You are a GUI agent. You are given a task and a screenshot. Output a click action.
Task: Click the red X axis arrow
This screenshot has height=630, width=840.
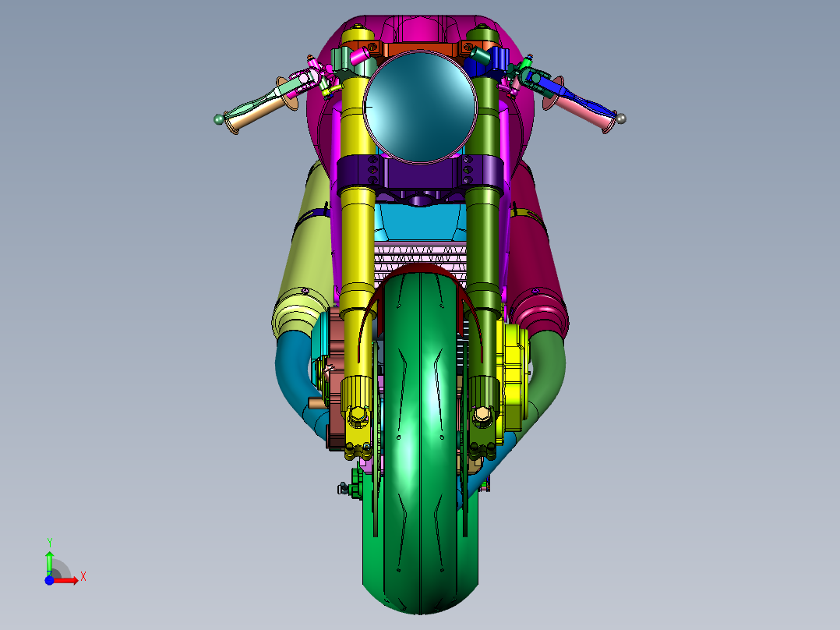[67, 580]
